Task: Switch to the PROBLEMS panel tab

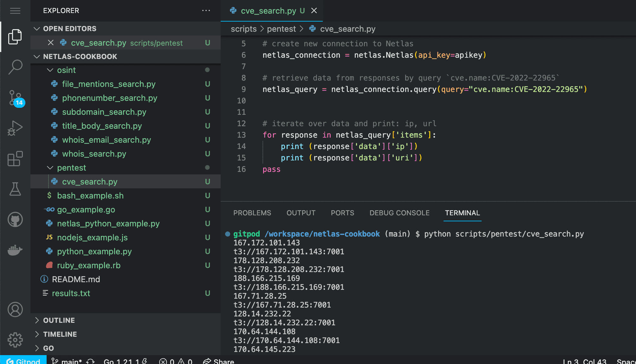Action: pyautogui.click(x=252, y=213)
